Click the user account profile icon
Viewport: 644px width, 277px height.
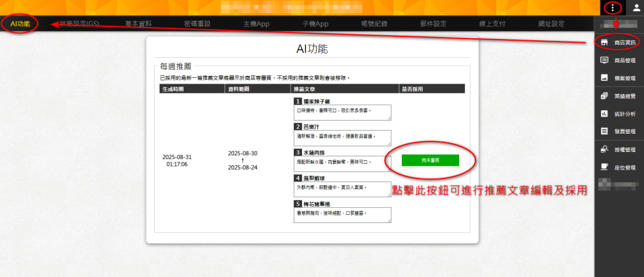(633, 8)
